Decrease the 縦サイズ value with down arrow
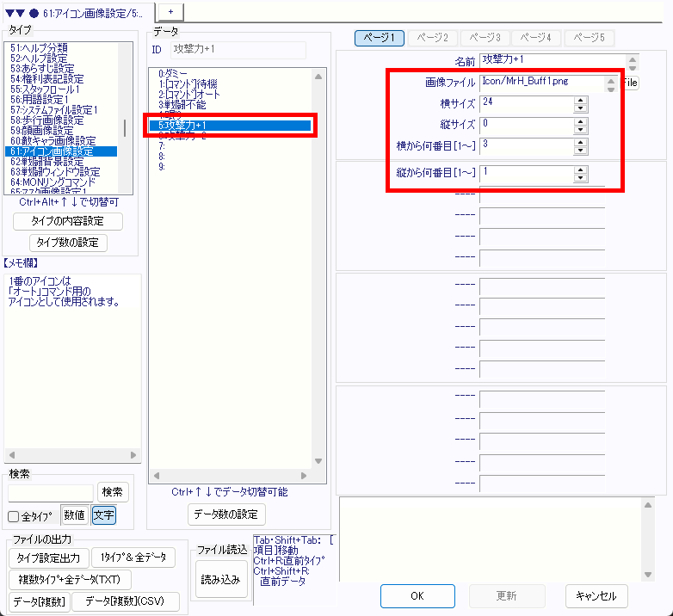 coord(580,130)
